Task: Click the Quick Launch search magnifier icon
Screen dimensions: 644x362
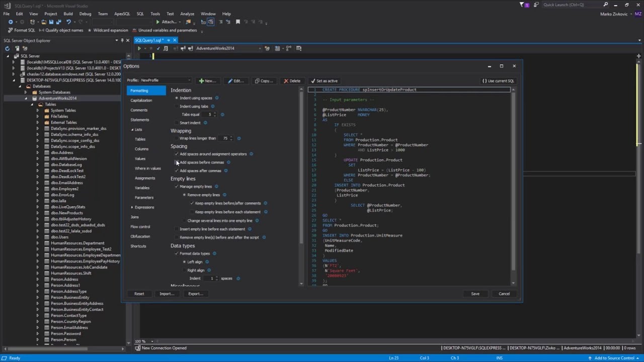Action: point(606,5)
